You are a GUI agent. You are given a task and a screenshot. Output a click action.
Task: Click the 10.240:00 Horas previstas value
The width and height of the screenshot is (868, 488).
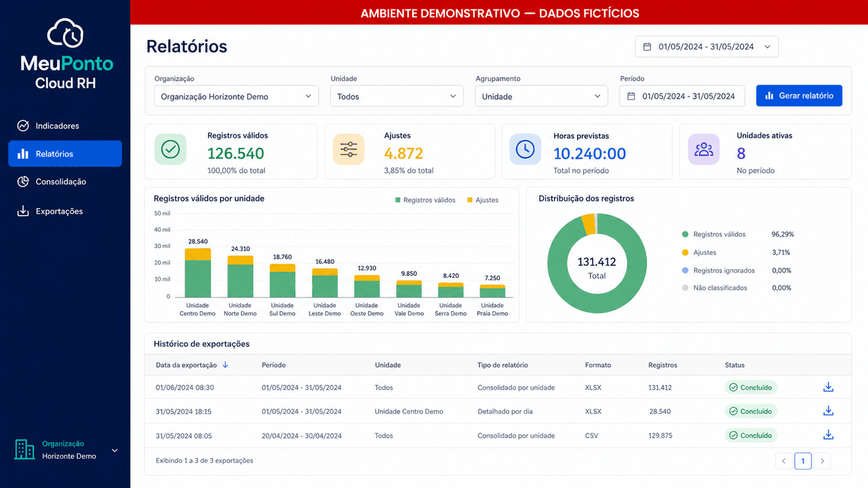click(x=589, y=154)
